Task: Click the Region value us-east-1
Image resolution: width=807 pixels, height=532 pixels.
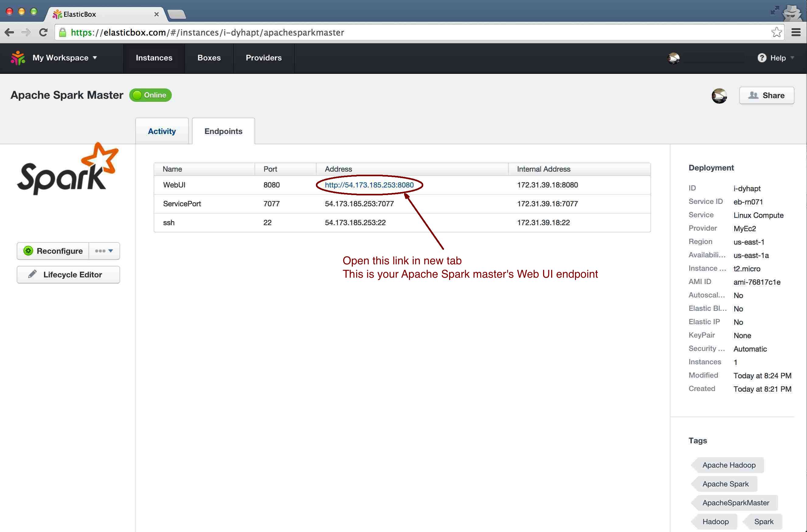Action: point(749,242)
